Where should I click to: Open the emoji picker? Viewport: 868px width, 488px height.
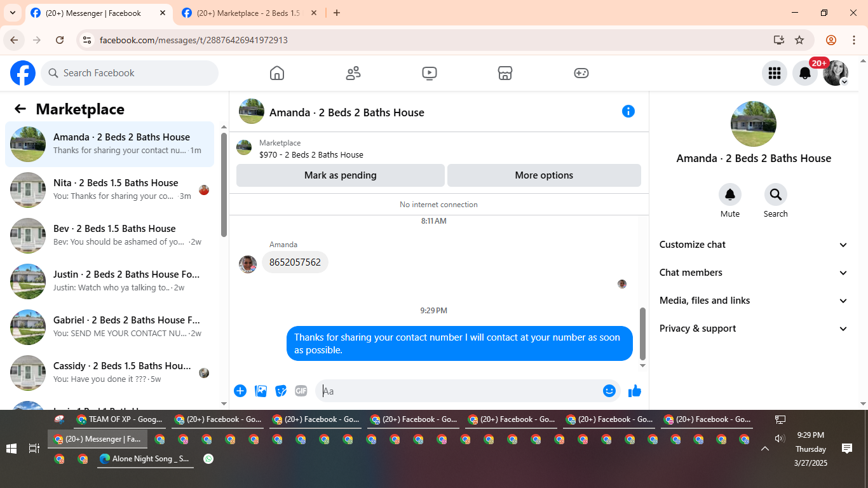(609, 391)
